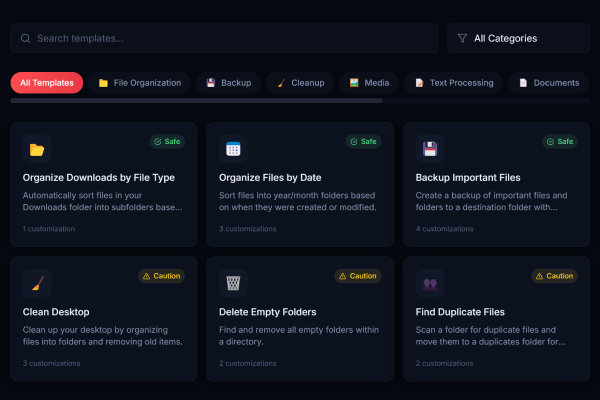Click Safe badge on Organize Downloads card
Screen dimensions: 600x400
click(x=167, y=142)
